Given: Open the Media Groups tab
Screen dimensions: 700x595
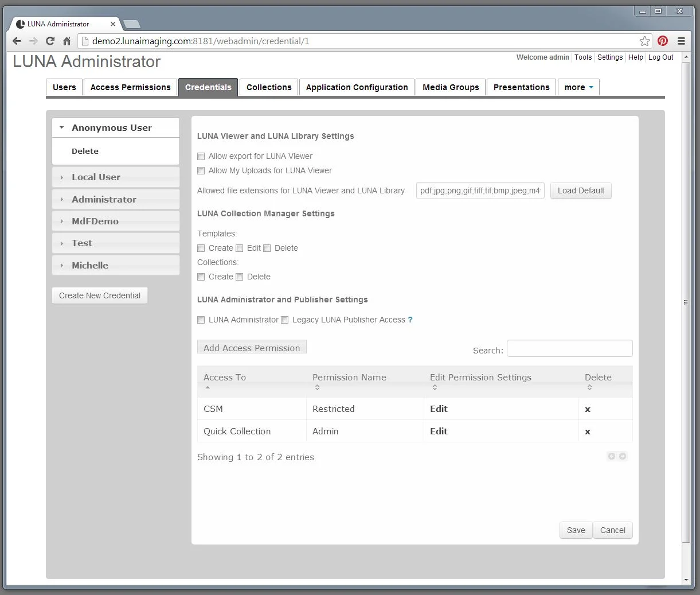Looking at the screenshot, I should (451, 87).
